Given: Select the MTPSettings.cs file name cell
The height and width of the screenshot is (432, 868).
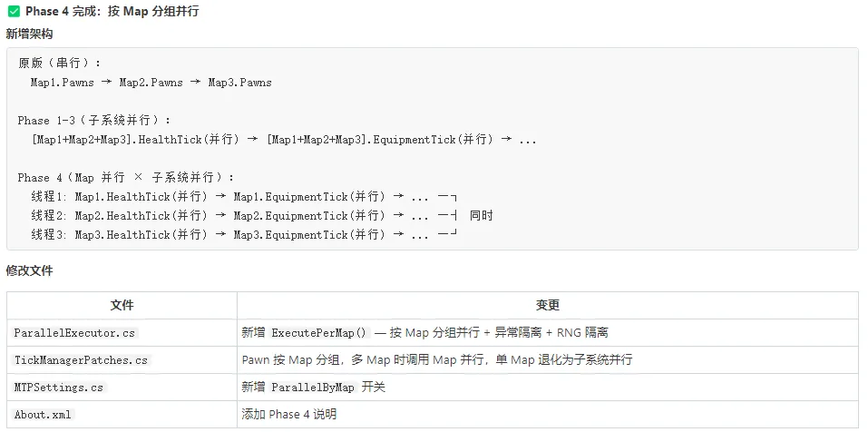Looking at the screenshot, I should [x=59, y=388].
